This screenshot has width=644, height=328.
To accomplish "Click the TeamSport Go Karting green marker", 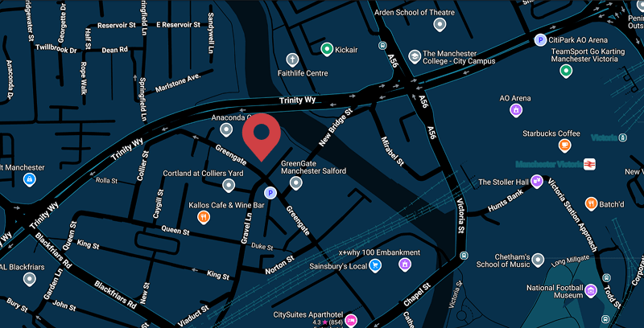I will pyautogui.click(x=566, y=71).
